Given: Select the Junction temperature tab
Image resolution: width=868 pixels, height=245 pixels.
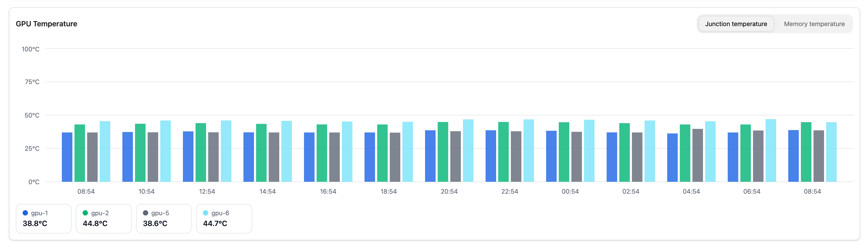Looking at the screenshot, I should 736,24.
